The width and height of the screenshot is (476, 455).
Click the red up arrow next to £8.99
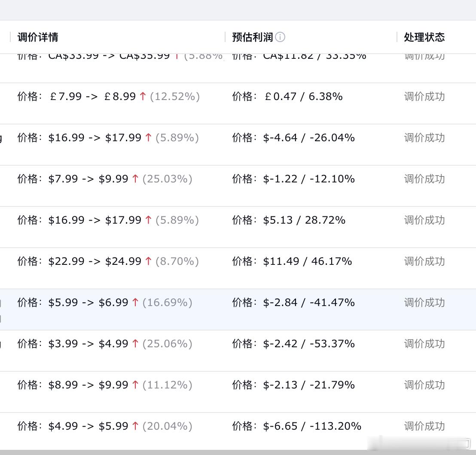coord(143,97)
